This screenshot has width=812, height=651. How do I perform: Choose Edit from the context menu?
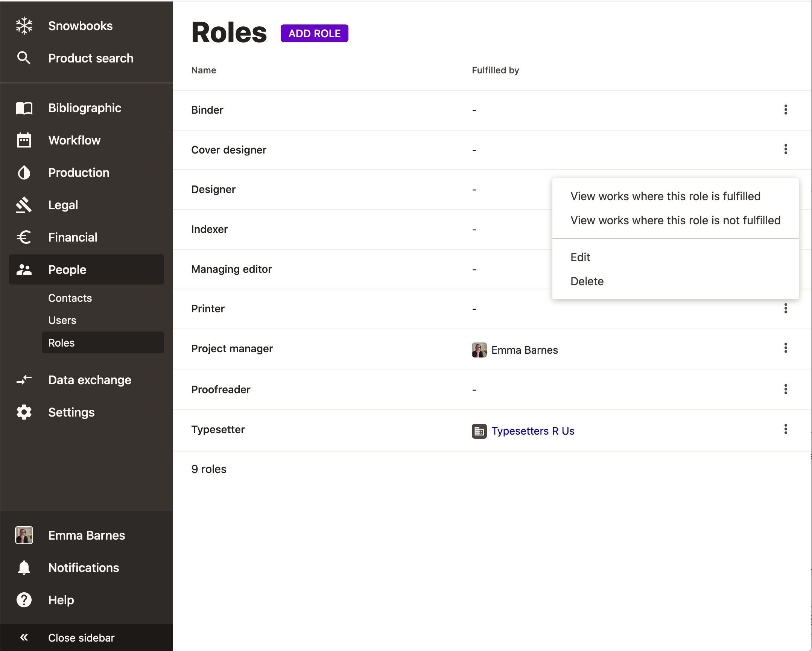(x=580, y=257)
